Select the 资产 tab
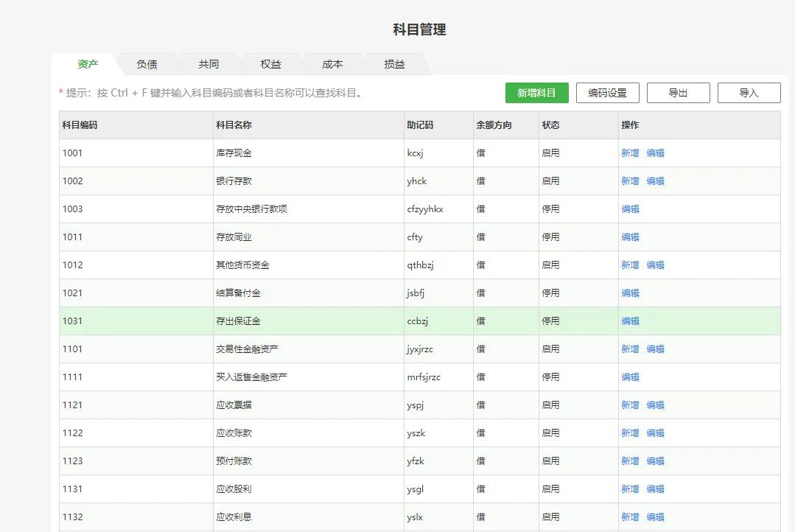795x532 pixels. point(86,64)
